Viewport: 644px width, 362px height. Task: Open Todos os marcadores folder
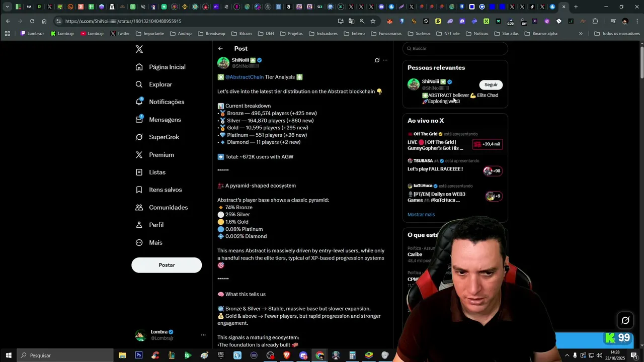point(617,34)
